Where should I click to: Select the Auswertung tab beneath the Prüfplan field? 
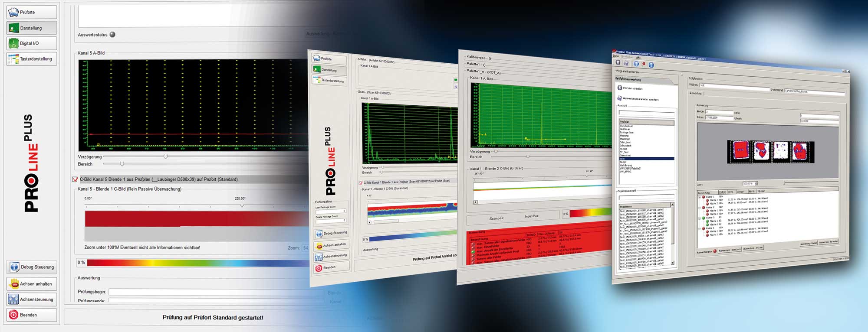coord(695,93)
